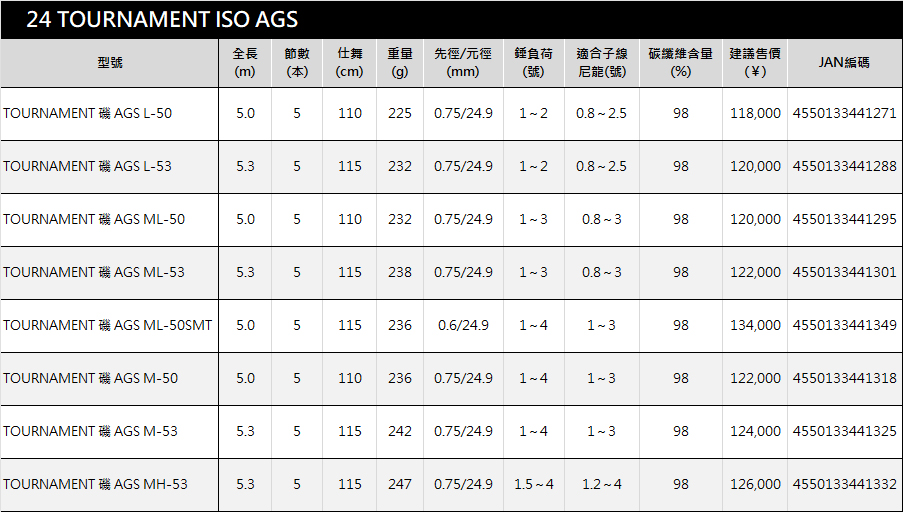This screenshot has width=903, height=512.
Task: Click JAN code 4550133441332
Action: coord(844,485)
